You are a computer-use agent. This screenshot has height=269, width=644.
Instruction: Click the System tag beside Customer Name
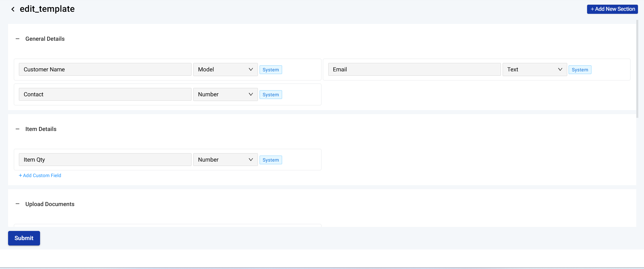[x=271, y=70]
